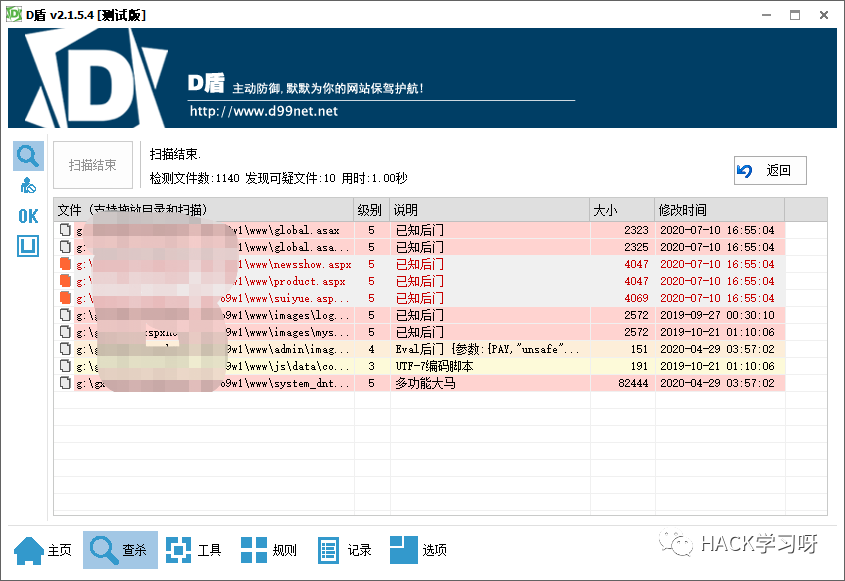Select the magnifier scan icon in sidebar

[x=28, y=156]
